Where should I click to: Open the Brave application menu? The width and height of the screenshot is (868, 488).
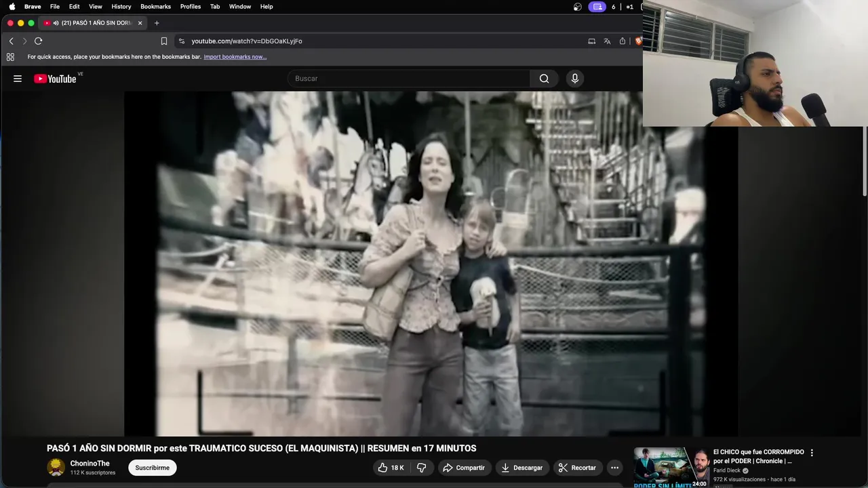[x=33, y=7]
